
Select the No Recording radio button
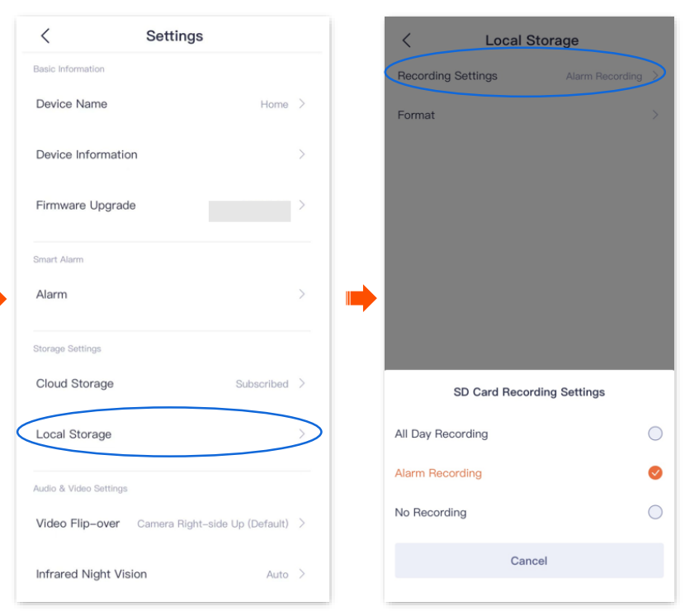[x=655, y=512]
